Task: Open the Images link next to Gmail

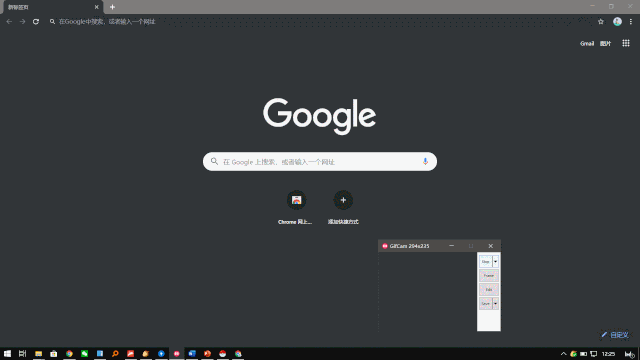Action: click(605, 43)
